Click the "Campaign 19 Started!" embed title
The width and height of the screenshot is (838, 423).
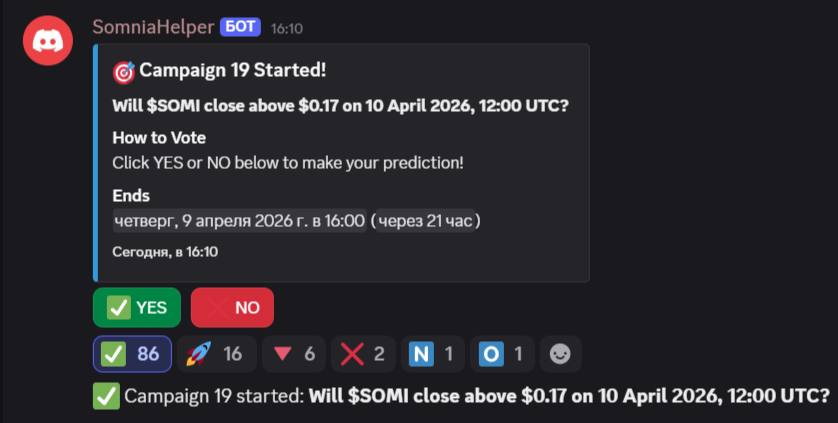(x=233, y=70)
